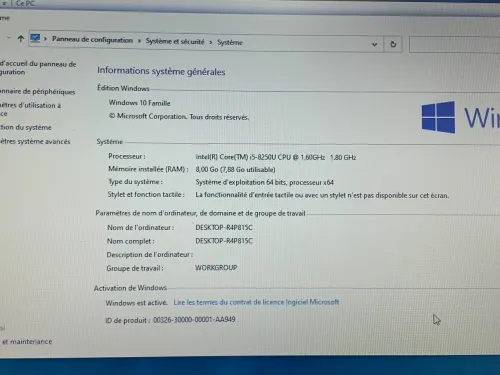Open advanced system settings link
Image resolution: width=500 pixels, height=375 pixels.
[x=35, y=141]
